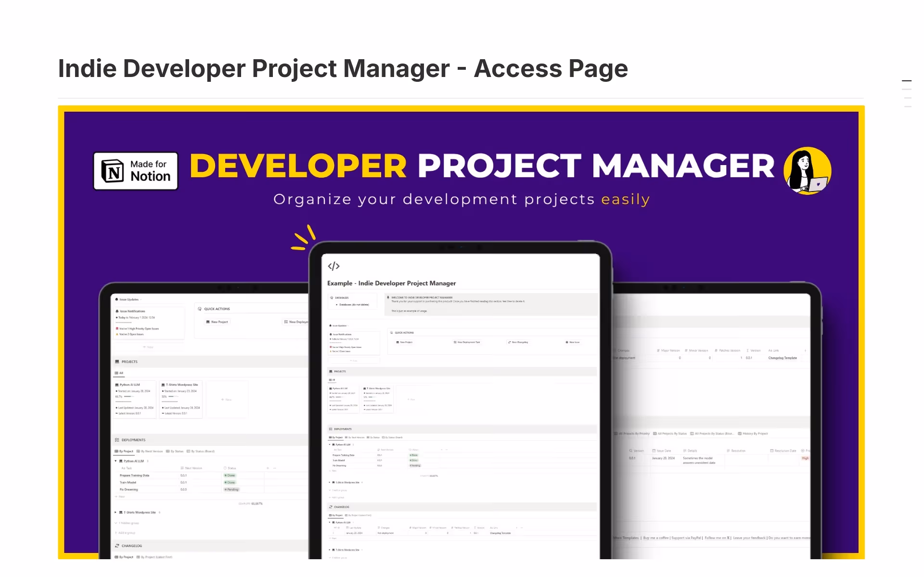Expand T-Shirts Wordpress Site group on left tablet

pyautogui.click(x=115, y=513)
